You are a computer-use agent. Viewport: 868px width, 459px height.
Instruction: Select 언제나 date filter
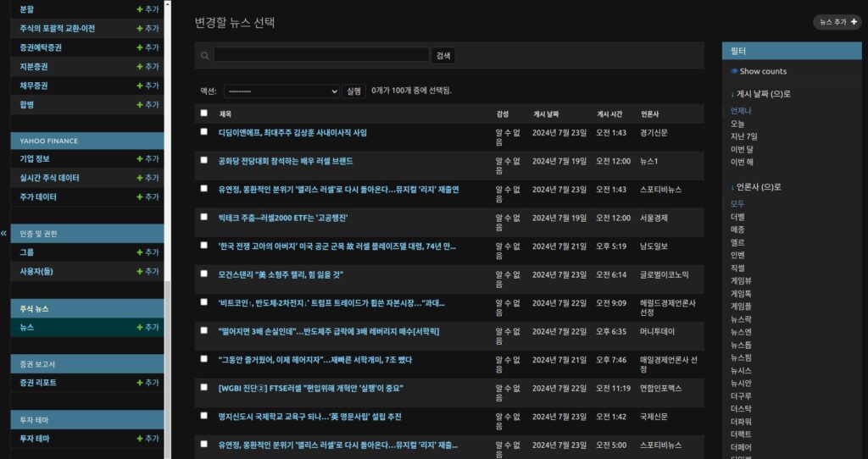pyautogui.click(x=741, y=111)
